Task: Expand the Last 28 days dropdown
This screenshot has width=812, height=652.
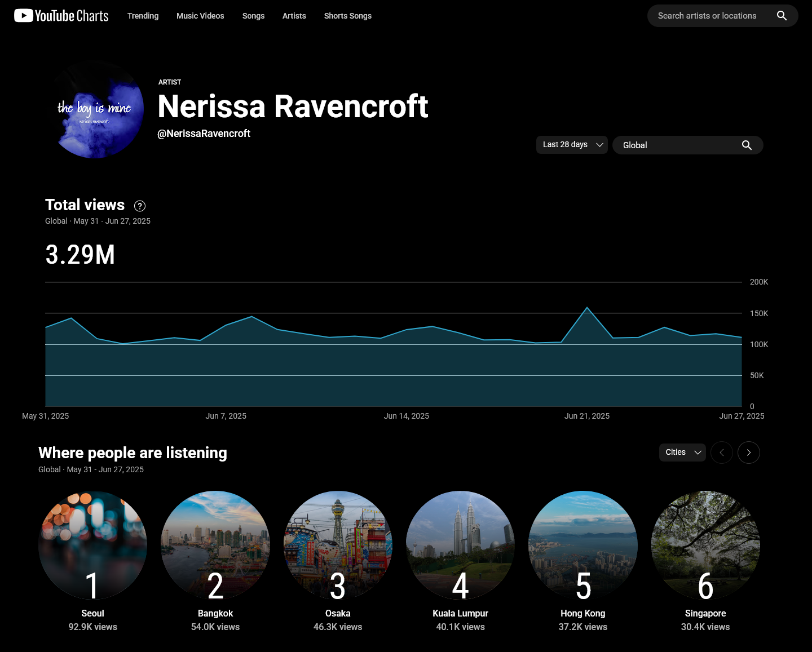Action: (572, 145)
